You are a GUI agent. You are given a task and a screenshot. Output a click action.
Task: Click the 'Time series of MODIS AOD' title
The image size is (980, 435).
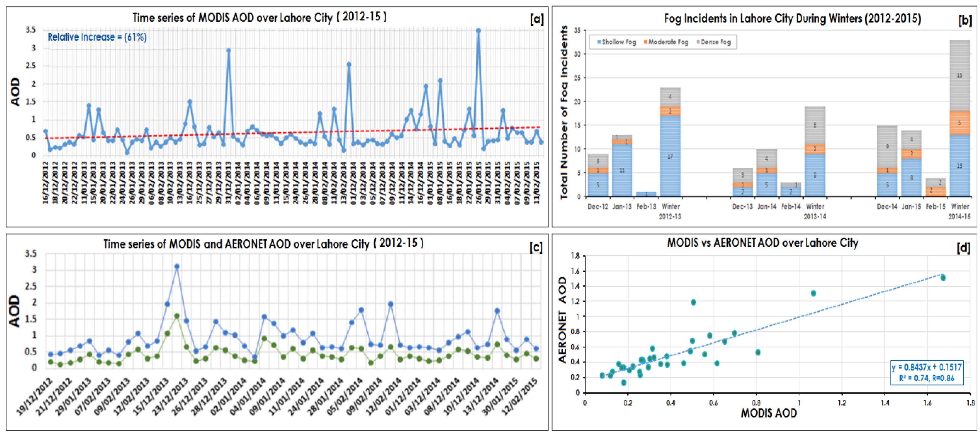click(x=259, y=18)
